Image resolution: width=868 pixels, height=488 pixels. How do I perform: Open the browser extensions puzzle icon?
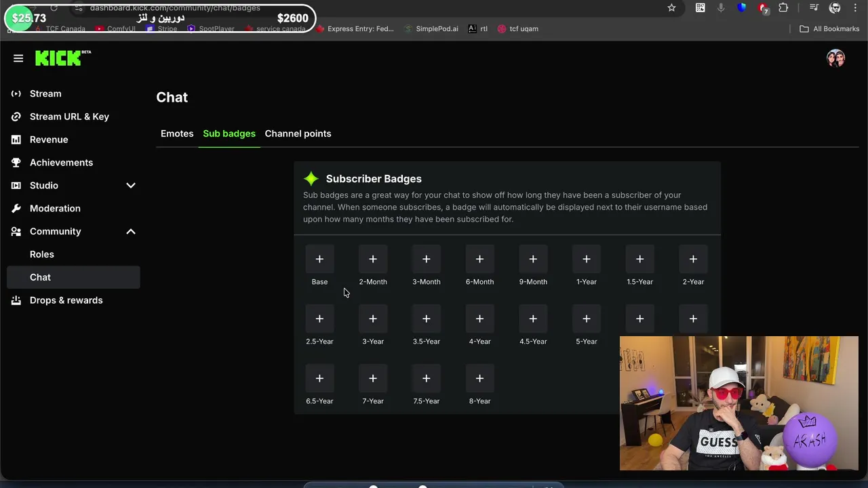(x=783, y=7)
